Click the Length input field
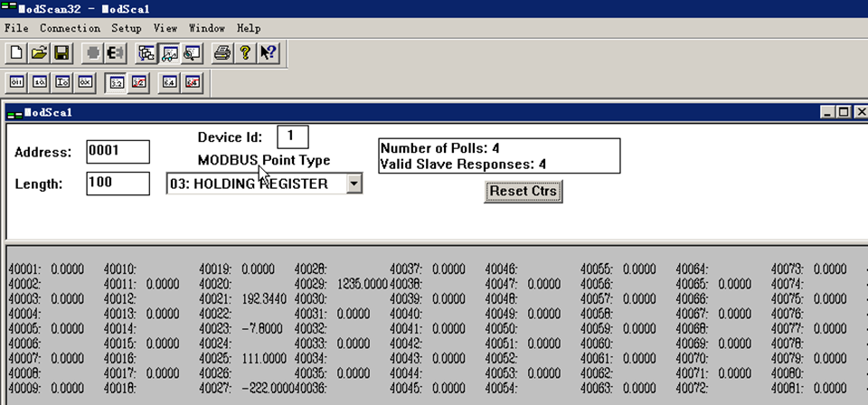 118,184
